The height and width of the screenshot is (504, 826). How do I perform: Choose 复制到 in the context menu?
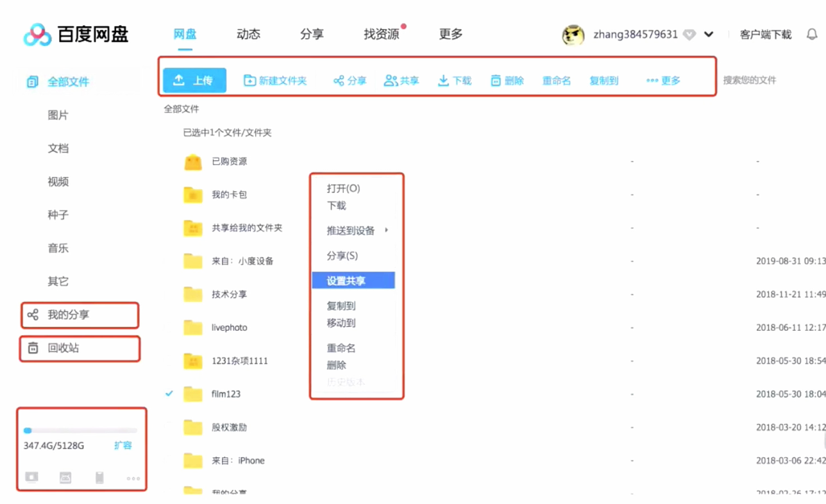pyautogui.click(x=341, y=306)
